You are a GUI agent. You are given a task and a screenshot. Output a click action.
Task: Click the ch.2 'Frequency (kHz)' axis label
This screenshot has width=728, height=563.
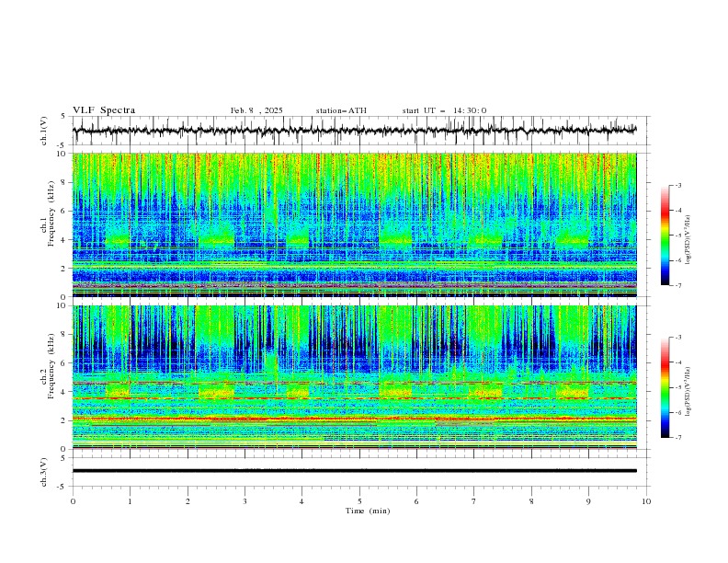(51, 366)
